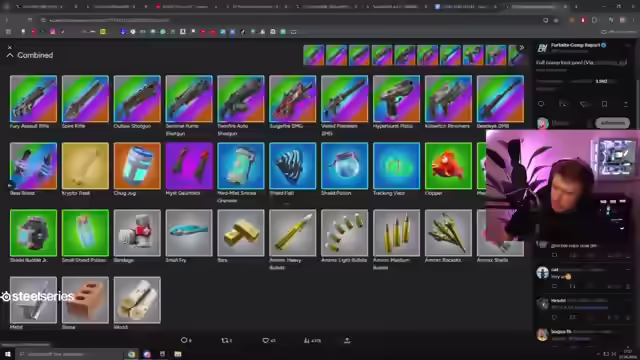640x360 pixels.
Task: Bookmark the Fortnite Comp Report post
Action: pyautogui.click(x=604, y=104)
